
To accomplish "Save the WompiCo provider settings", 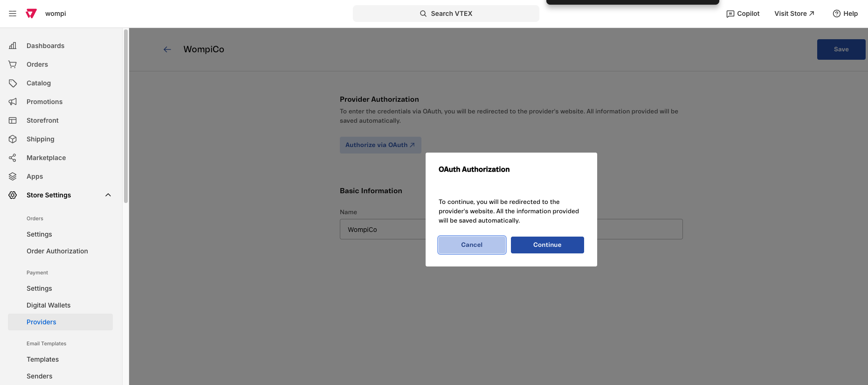I will 841,49.
